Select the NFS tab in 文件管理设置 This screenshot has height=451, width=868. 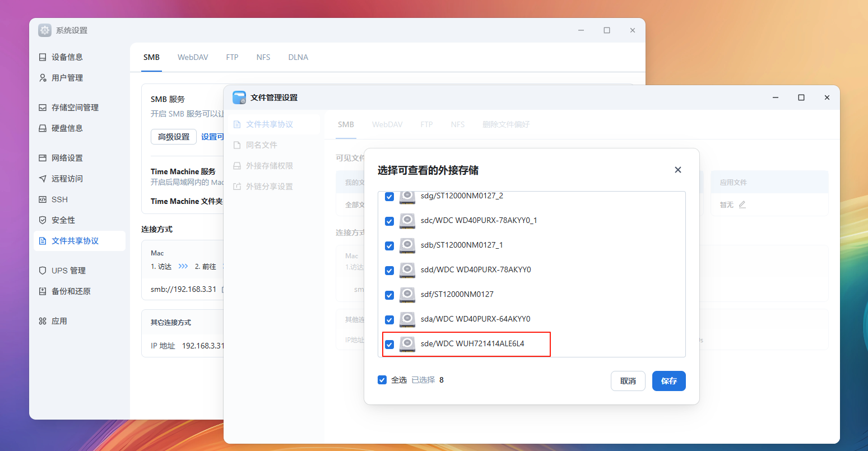click(x=458, y=124)
